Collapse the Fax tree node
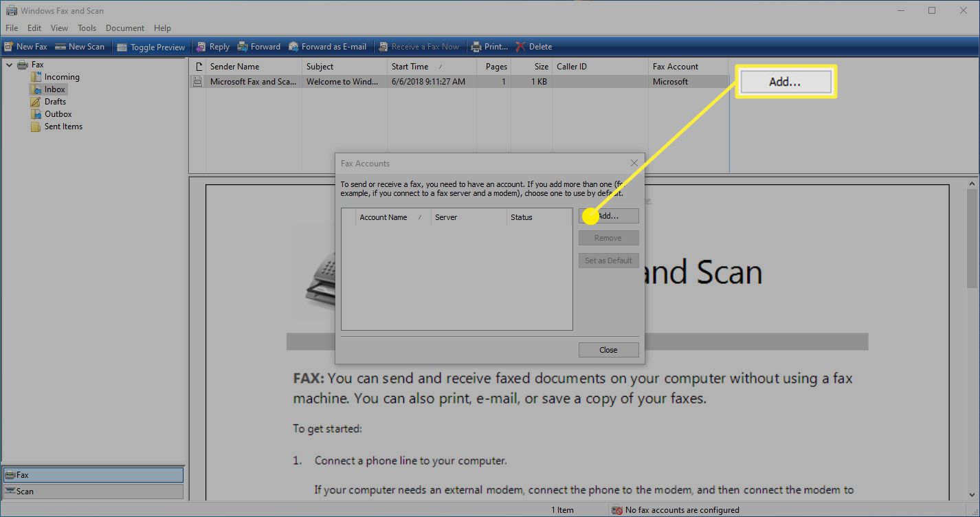Viewport: 980px width, 517px height. (x=9, y=65)
